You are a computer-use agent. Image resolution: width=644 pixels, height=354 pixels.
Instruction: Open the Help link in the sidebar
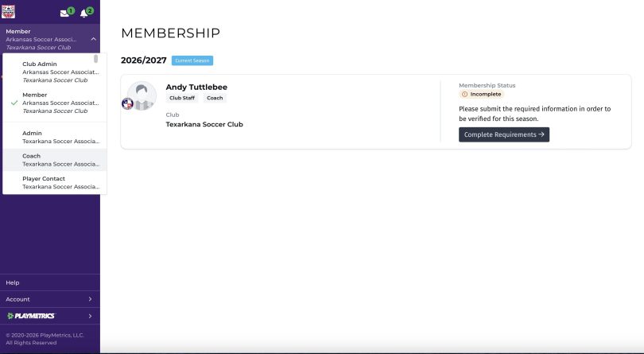(12, 282)
